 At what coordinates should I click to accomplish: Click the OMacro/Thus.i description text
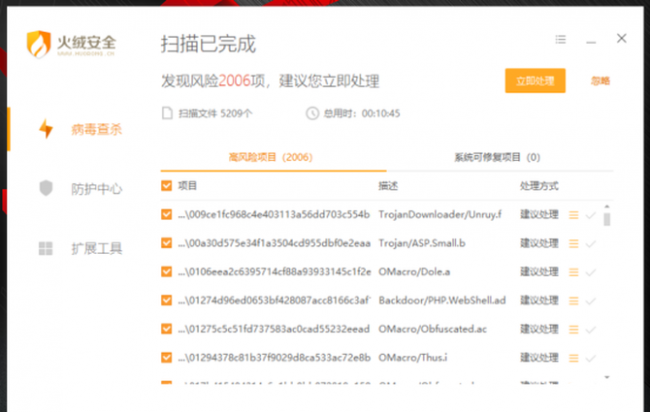tap(413, 357)
